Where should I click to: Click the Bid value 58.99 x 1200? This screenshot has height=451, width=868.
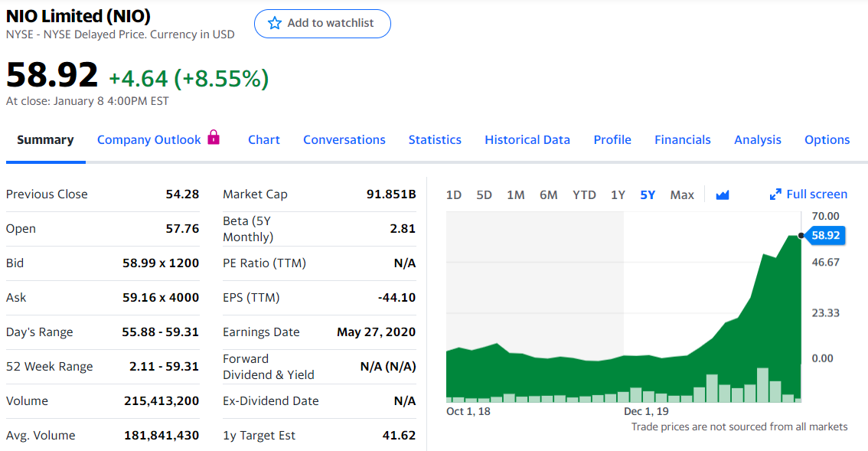tap(161, 263)
